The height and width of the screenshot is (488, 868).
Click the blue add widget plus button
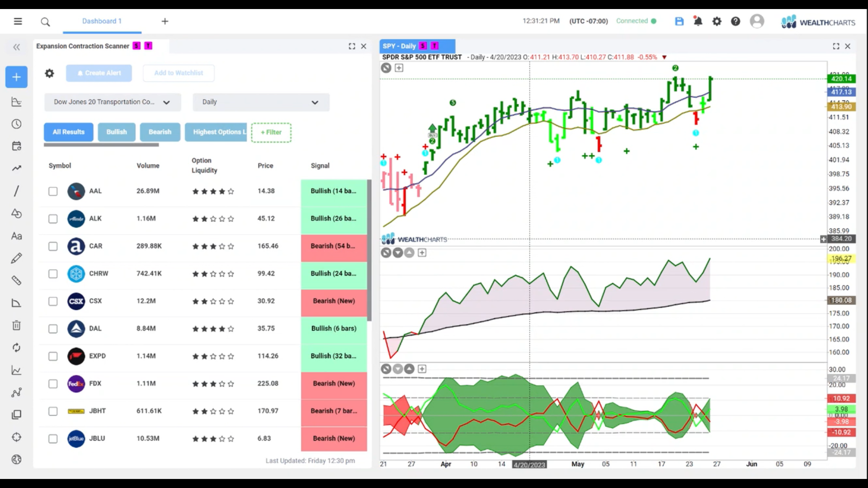[x=16, y=77]
